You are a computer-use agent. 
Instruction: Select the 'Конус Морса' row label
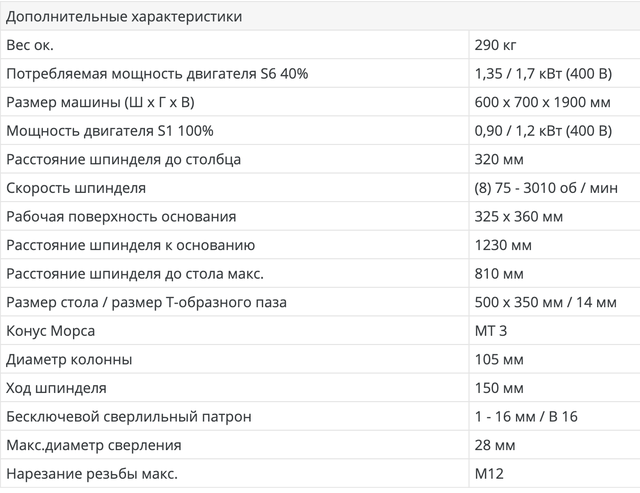52,331
